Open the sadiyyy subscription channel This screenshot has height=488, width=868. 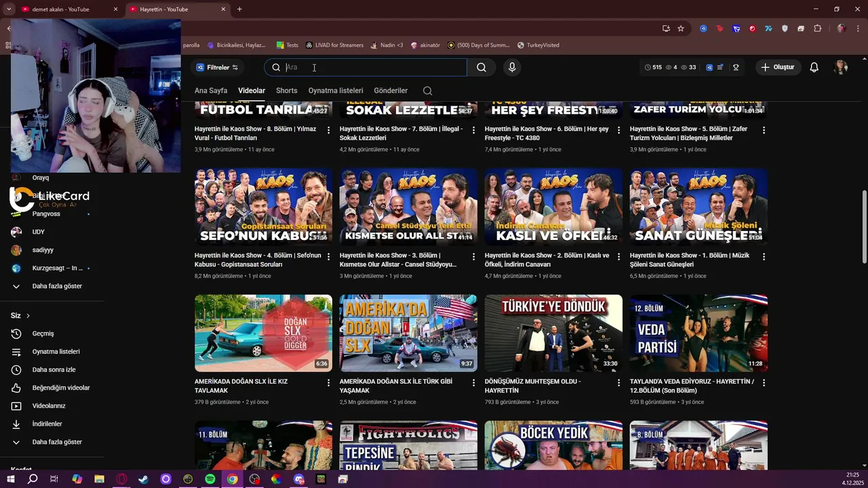coord(43,250)
